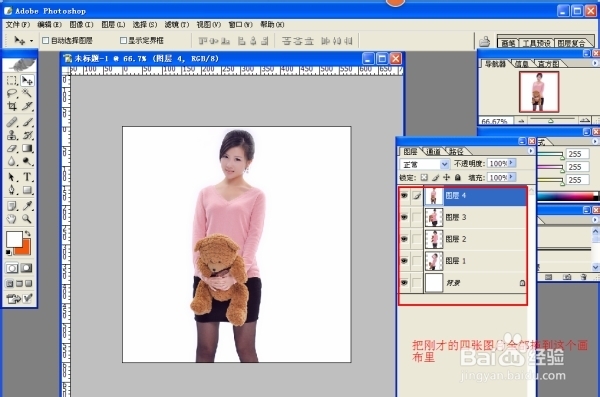Viewport: 600px width, 397px height.
Task: Open the Color panel flyout menu arrow
Action: (595, 141)
